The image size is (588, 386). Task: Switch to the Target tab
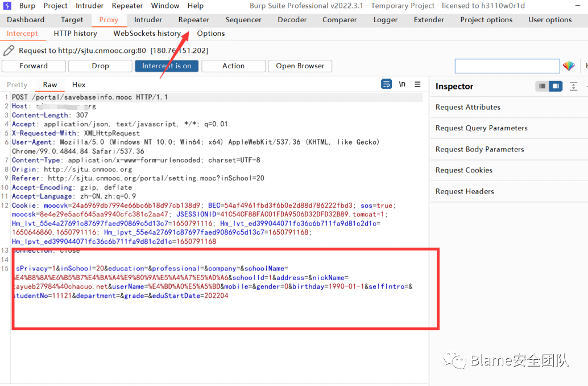72,19
